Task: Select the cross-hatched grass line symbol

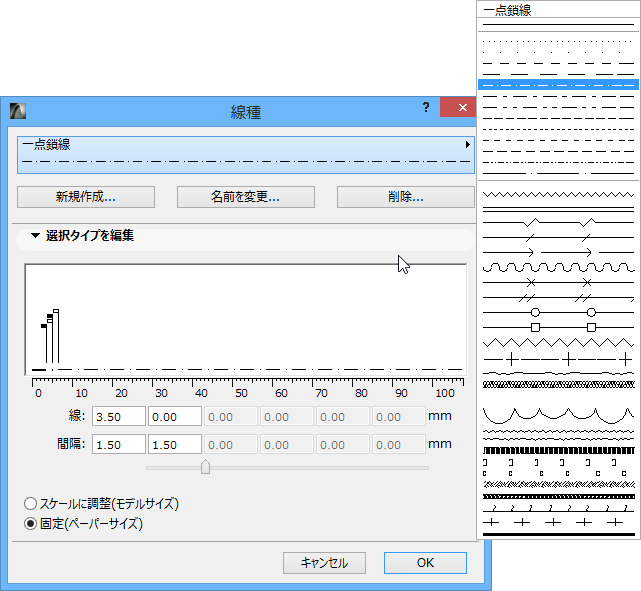Action: tap(558, 485)
